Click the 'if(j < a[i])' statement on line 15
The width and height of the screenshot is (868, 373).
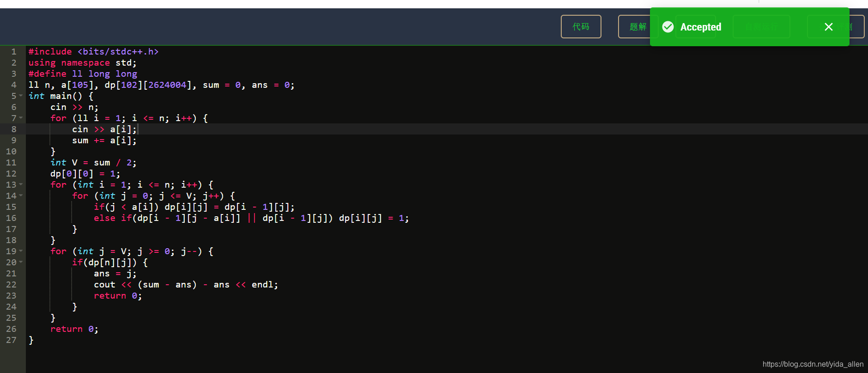126,207
